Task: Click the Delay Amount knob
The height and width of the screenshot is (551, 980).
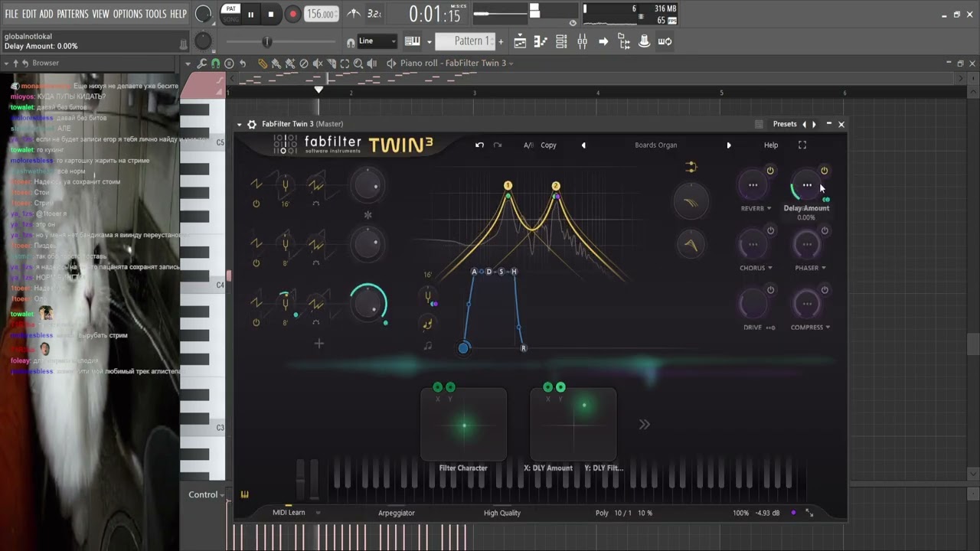Action: click(x=807, y=185)
